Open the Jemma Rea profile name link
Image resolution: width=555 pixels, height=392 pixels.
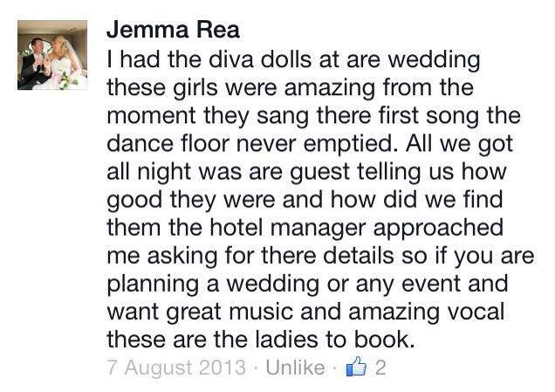(x=173, y=30)
